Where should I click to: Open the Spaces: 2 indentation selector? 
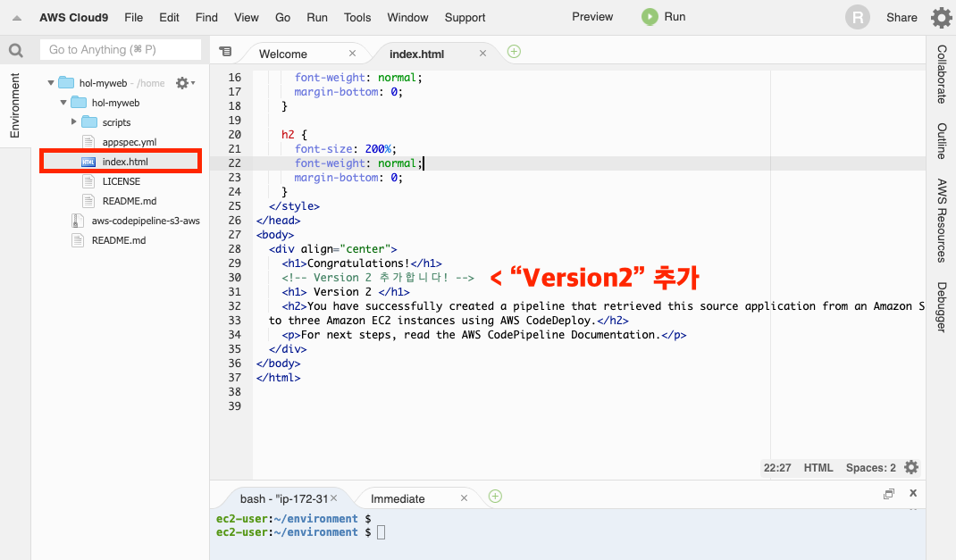pos(870,467)
